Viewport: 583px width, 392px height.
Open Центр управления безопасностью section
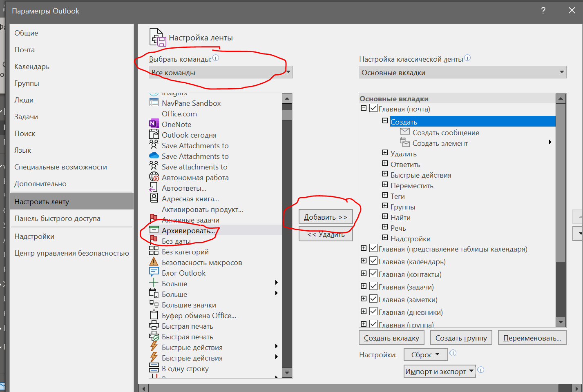click(x=71, y=253)
